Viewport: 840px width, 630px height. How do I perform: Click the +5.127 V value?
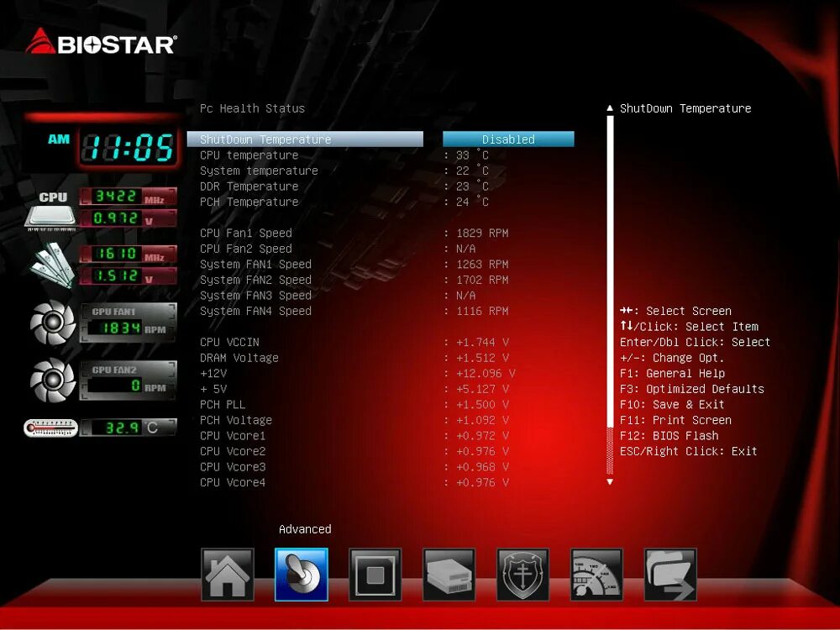click(x=482, y=389)
